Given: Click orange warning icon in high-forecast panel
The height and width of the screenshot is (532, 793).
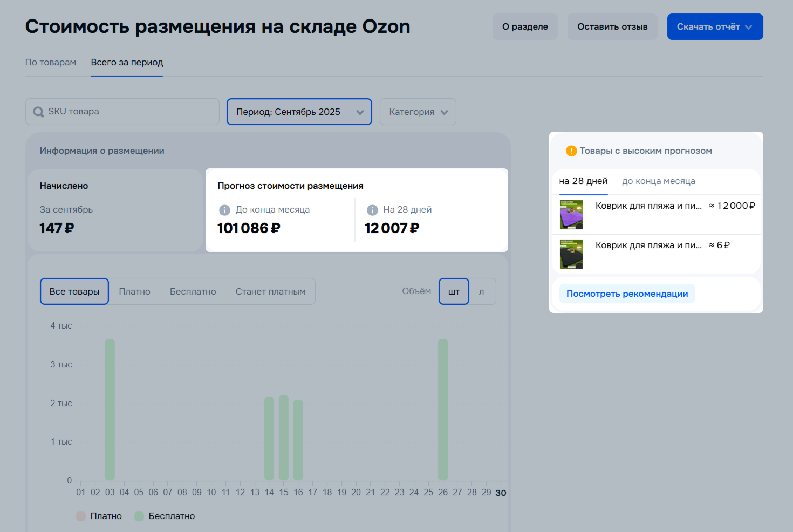Looking at the screenshot, I should pyautogui.click(x=571, y=151).
